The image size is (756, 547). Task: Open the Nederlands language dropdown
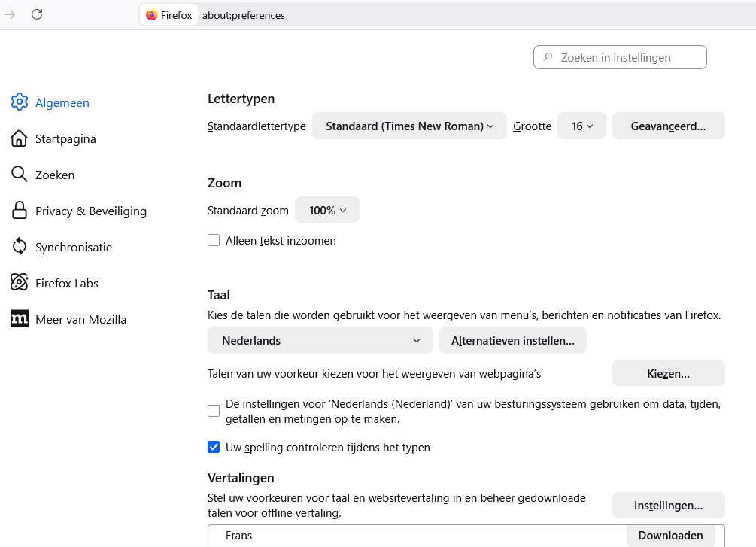click(x=320, y=340)
